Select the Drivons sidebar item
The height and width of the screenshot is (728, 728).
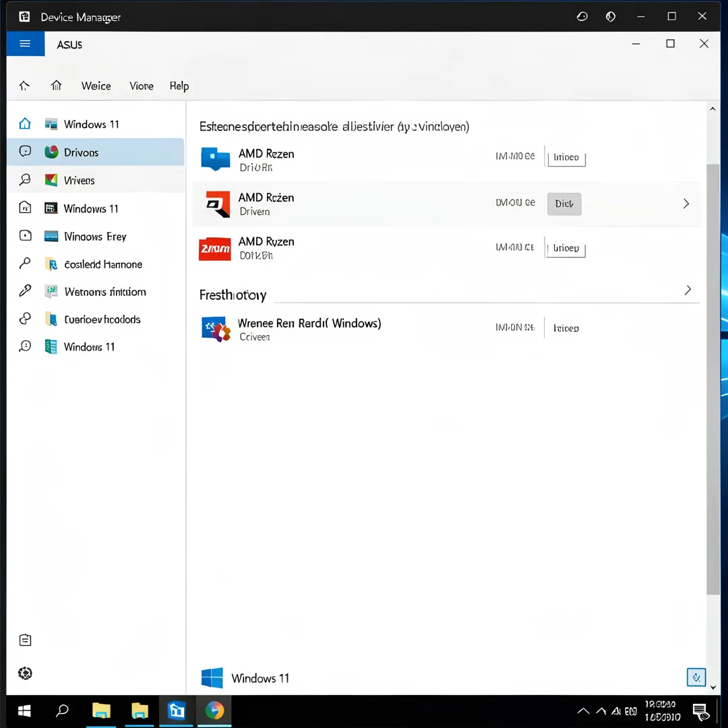[x=96, y=152]
